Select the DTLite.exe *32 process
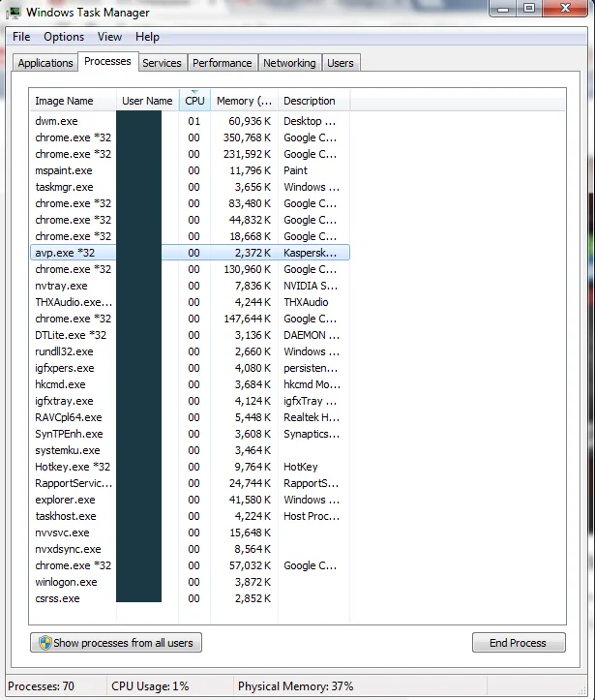Screen dimensions: 595x700 [x=190, y=335]
